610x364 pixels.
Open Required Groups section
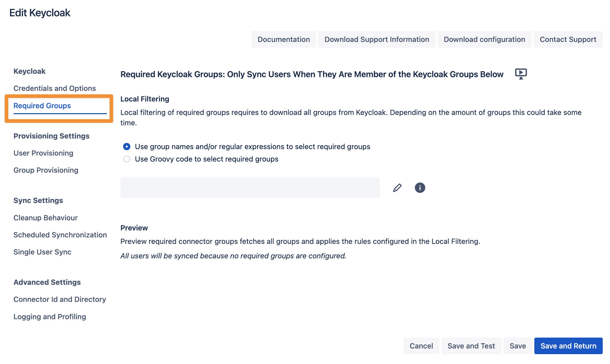point(42,106)
